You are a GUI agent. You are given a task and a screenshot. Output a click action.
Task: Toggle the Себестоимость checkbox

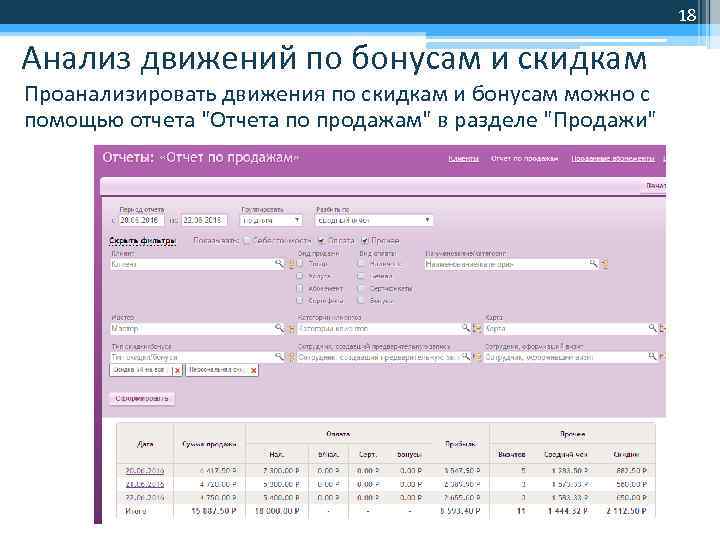[248, 240]
